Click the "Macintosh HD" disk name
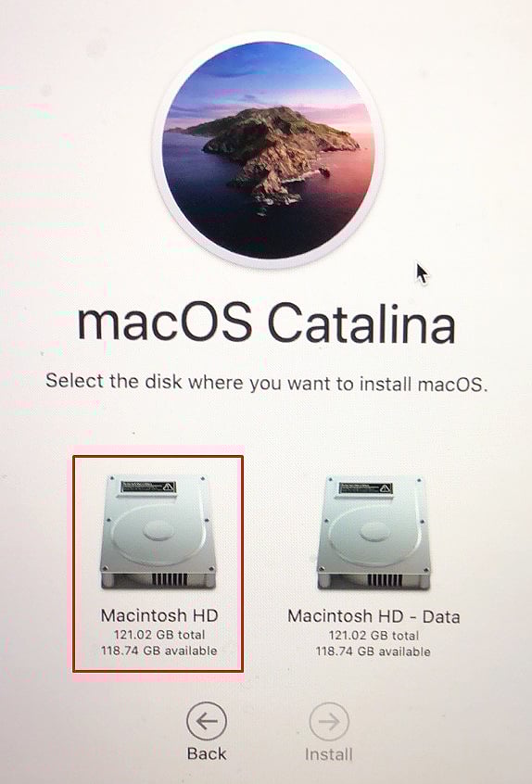This screenshot has width=532, height=784. [x=159, y=615]
